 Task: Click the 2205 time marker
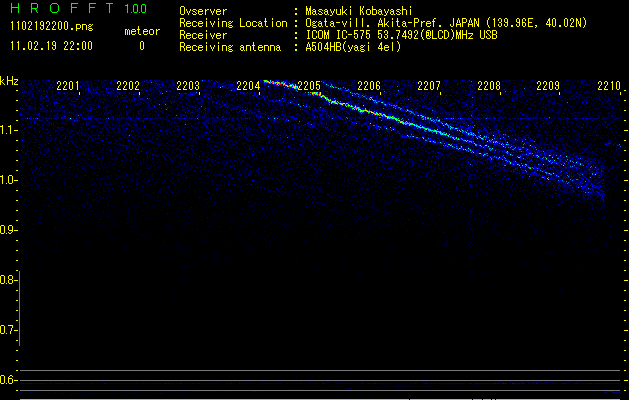click(x=309, y=86)
